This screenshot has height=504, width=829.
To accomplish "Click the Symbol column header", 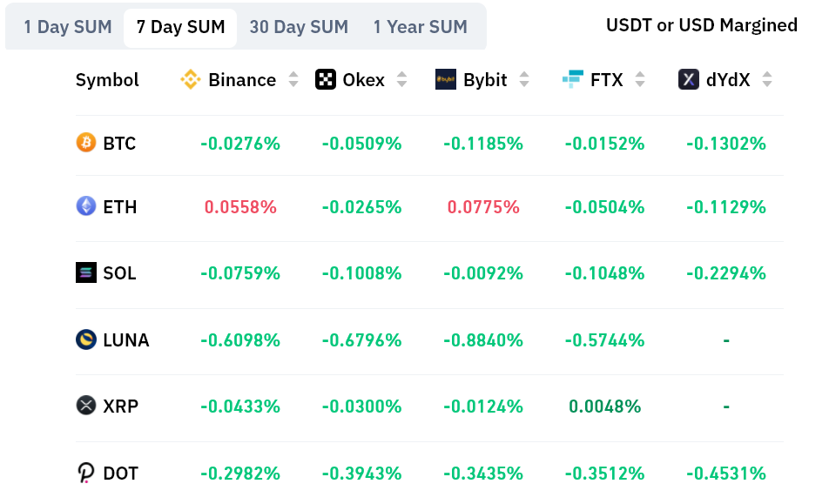I will click(107, 80).
